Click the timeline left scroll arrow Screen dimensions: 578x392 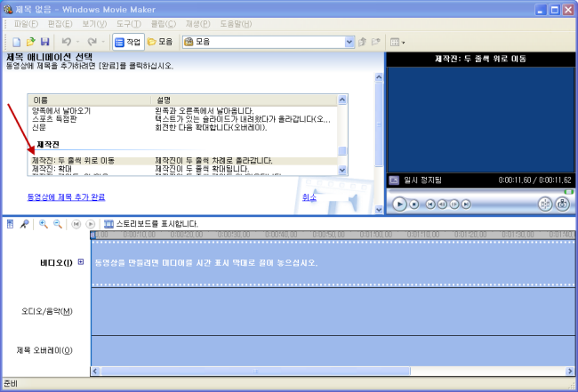tap(95, 371)
